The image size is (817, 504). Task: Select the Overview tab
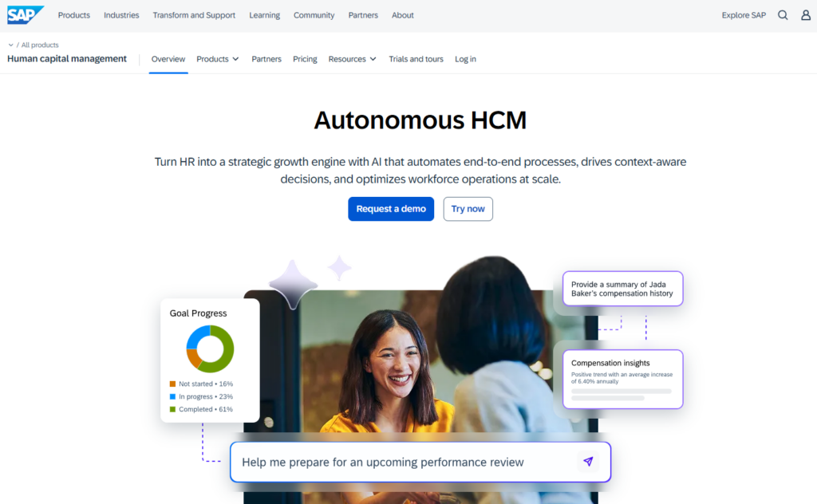coord(168,59)
